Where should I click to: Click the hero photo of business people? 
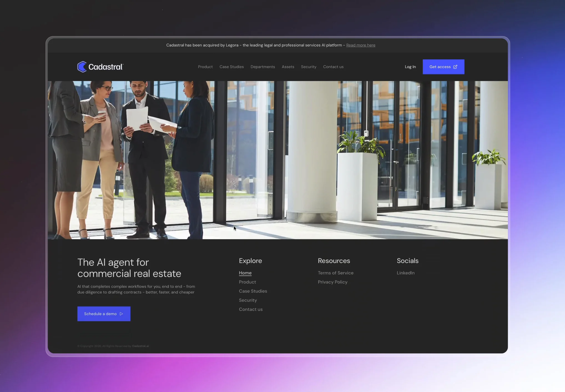click(278, 160)
